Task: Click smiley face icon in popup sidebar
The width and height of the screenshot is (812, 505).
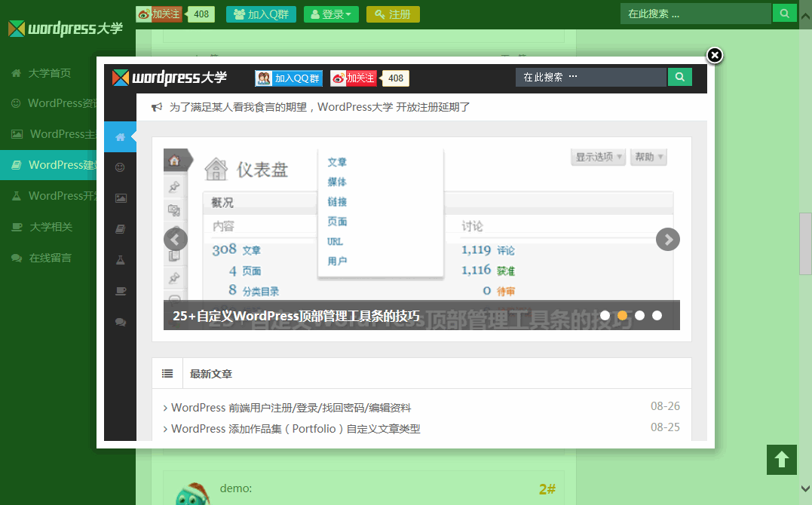Action: coord(120,167)
